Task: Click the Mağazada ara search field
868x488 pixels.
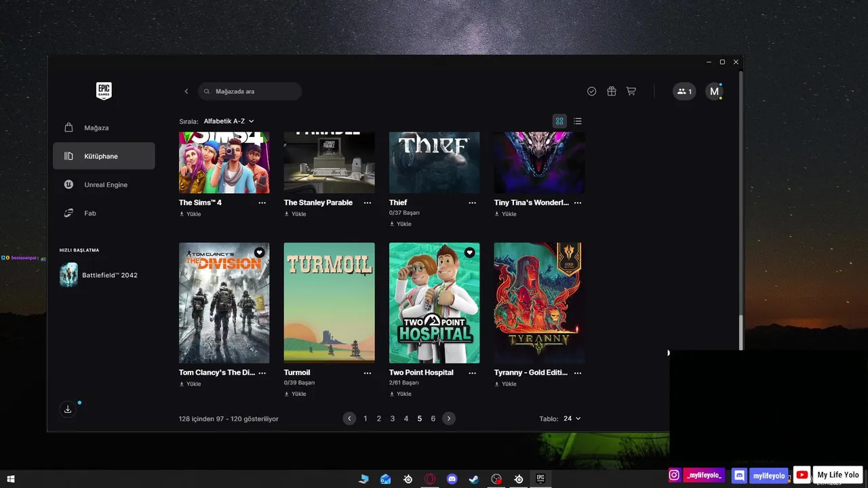Action: coord(250,91)
